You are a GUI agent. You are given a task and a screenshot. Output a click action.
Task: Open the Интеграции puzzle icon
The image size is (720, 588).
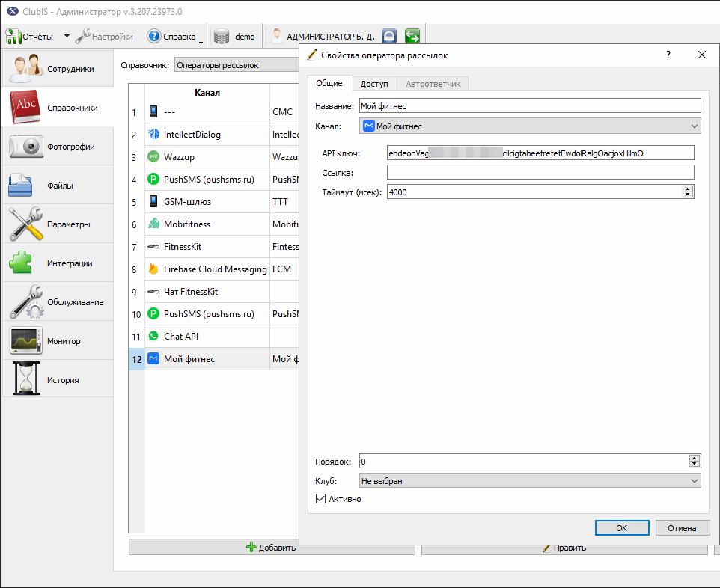[21, 263]
